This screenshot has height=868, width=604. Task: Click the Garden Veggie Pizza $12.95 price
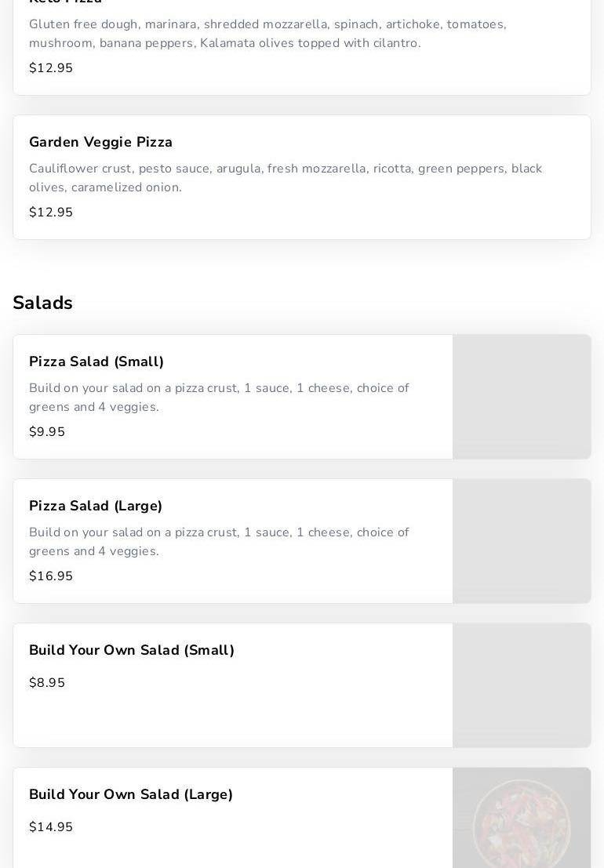(51, 212)
